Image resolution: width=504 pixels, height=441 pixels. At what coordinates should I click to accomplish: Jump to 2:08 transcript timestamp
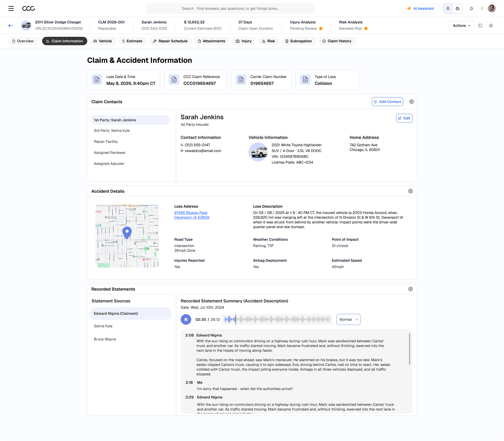coord(190,335)
